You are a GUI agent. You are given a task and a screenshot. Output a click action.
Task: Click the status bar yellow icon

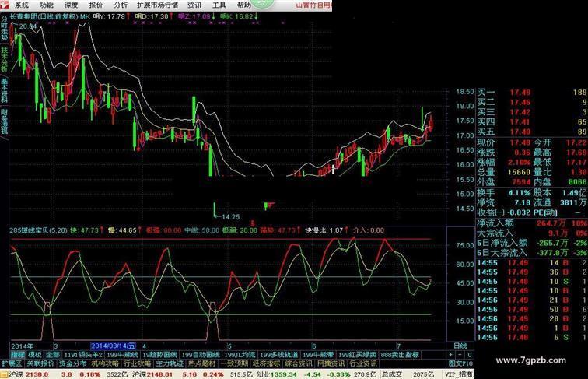4,374
